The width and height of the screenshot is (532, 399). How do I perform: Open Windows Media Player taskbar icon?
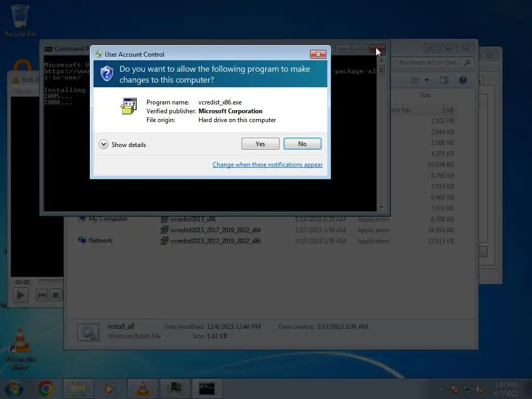pyautogui.click(x=109, y=389)
